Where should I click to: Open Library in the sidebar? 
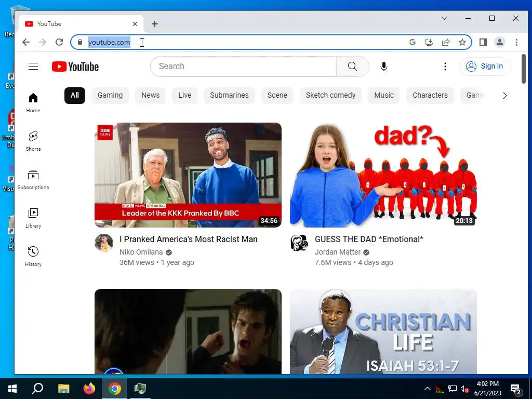[x=33, y=218]
